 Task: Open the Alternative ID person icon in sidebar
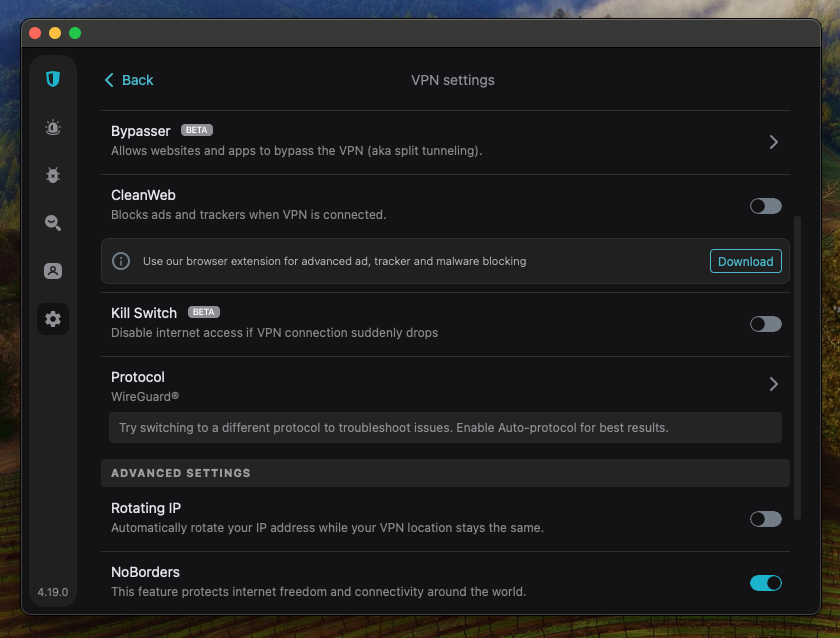click(x=52, y=271)
